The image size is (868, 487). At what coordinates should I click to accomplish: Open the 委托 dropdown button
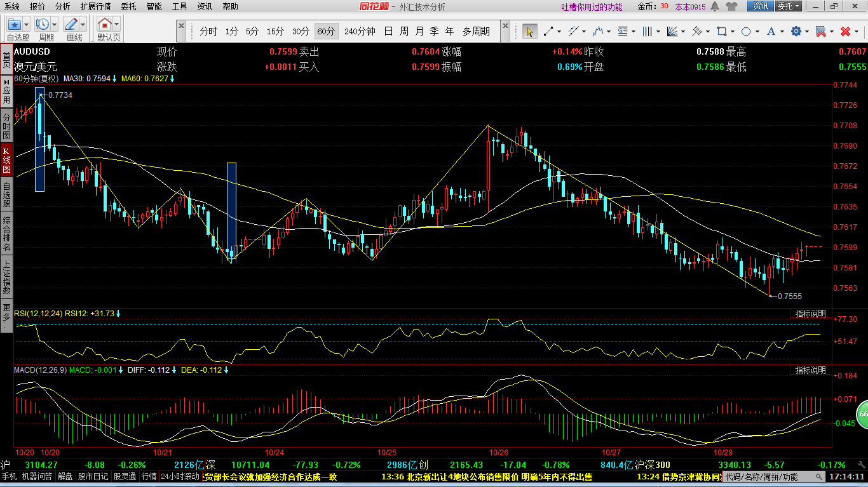pos(789,6)
